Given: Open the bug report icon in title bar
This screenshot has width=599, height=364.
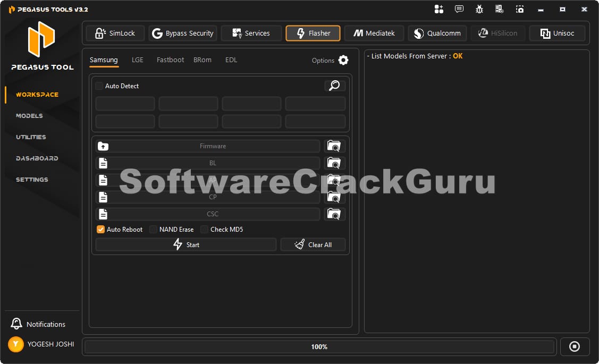Looking at the screenshot, I should click(x=479, y=9).
